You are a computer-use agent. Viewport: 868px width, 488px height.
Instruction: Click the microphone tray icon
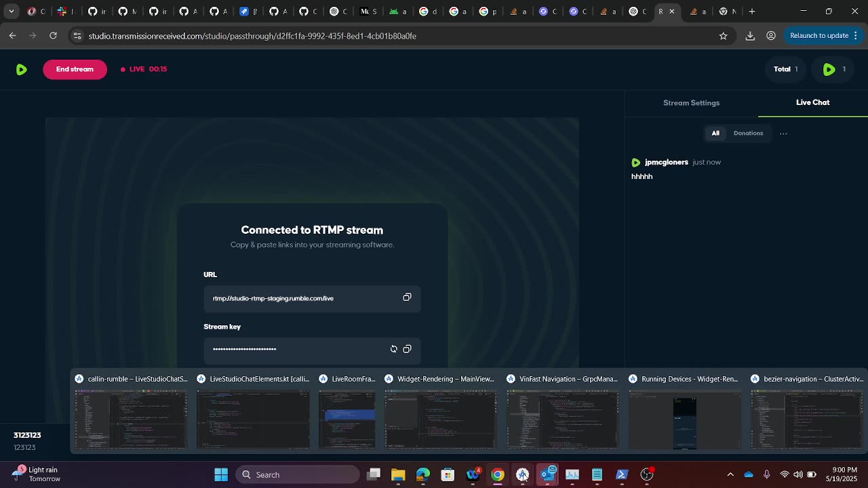[x=767, y=474]
